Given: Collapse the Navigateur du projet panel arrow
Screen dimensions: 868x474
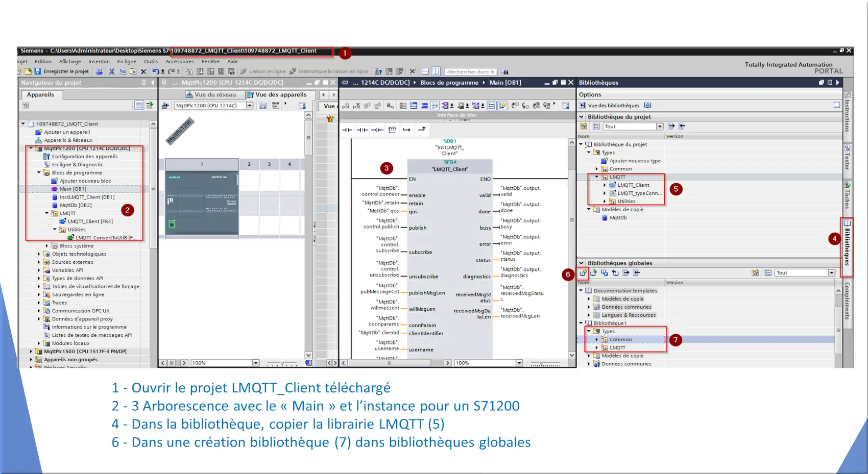Looking at the screenshot, I should [153, 83].
